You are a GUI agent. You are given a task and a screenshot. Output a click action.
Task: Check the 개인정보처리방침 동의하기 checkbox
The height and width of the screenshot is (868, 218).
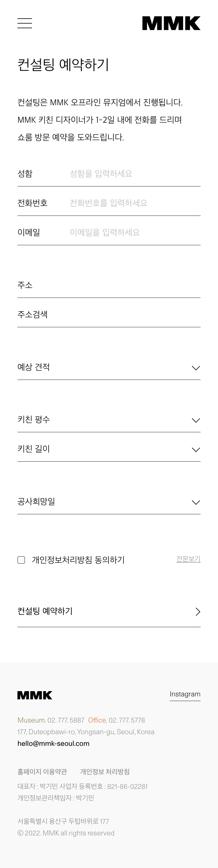point(21,560)
